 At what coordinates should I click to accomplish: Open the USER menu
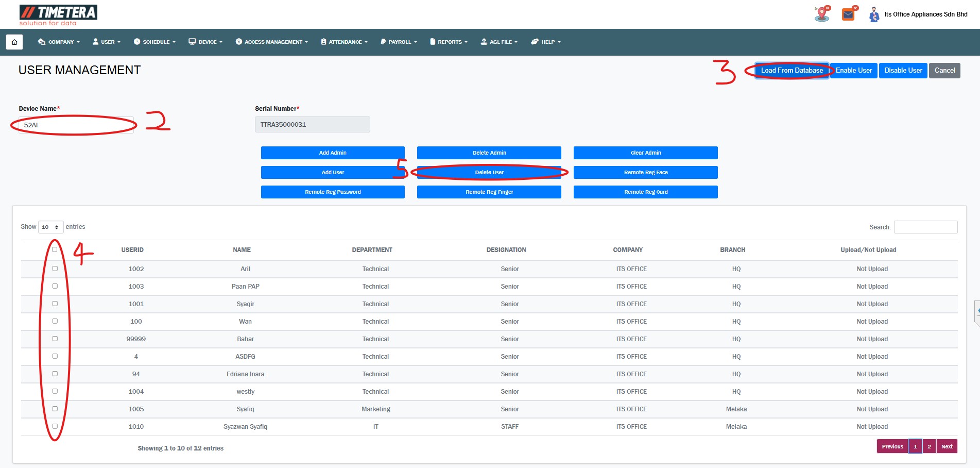click(x=107, y=42)
